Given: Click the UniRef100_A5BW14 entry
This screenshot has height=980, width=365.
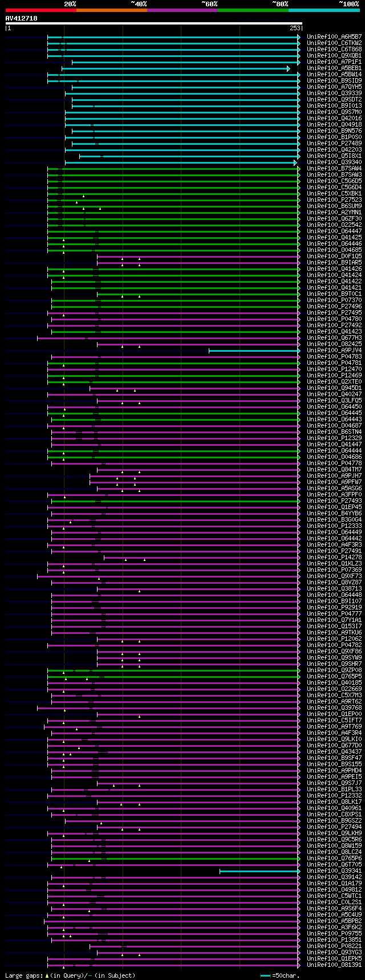Looking at the screenshot, I should pos(334,74).
